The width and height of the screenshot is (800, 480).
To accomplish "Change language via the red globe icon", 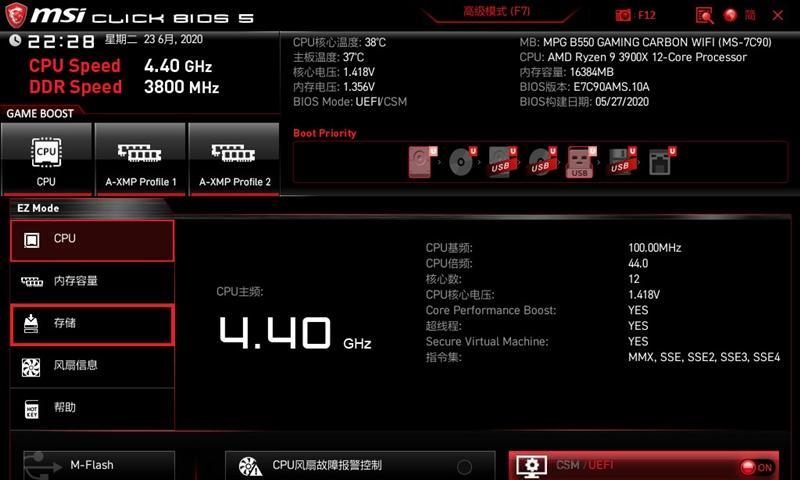I will (x=731, y=15).
